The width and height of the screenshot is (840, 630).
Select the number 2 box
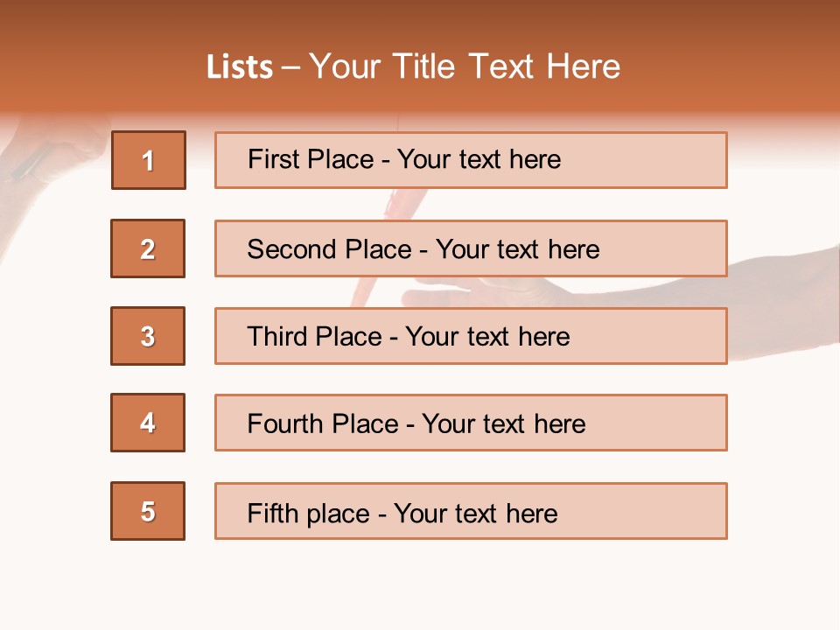148,248
